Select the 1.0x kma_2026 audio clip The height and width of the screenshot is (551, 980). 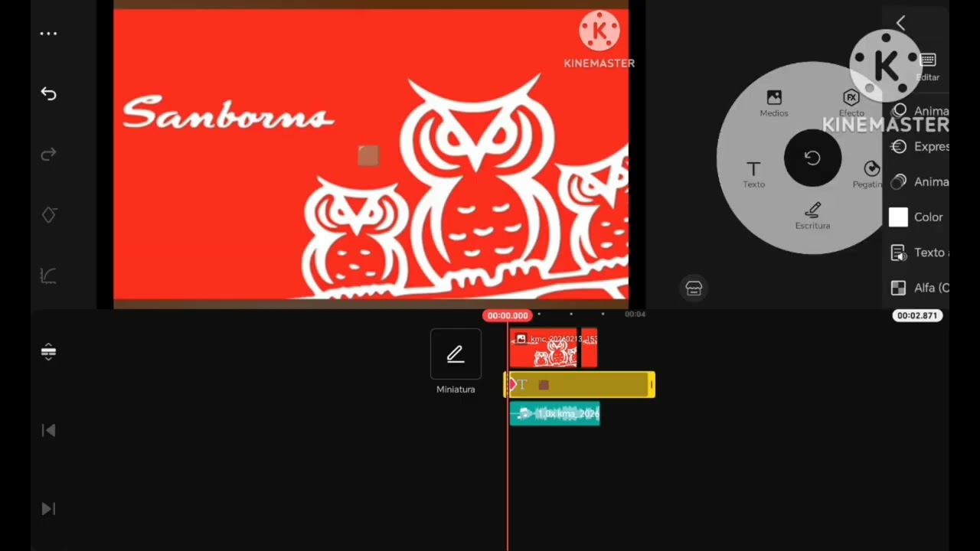click(554, 414)
